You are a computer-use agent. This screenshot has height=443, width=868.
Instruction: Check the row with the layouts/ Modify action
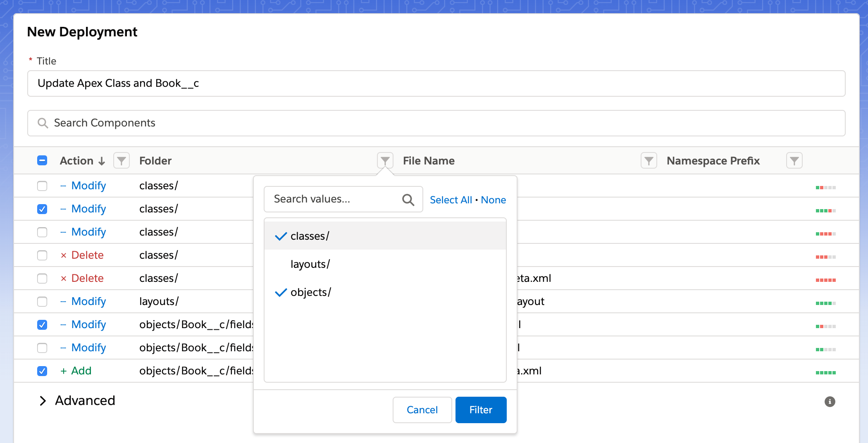42,302
